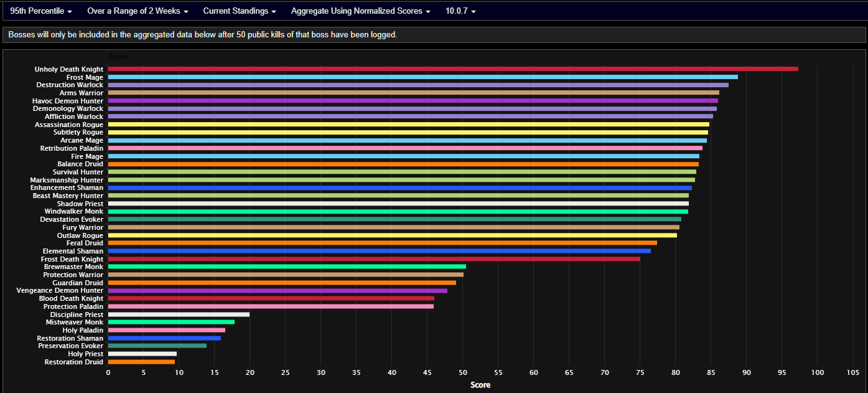Click the Enhancement Shaman bar
The width and height of the screenshot is (868, 393).
400,187
